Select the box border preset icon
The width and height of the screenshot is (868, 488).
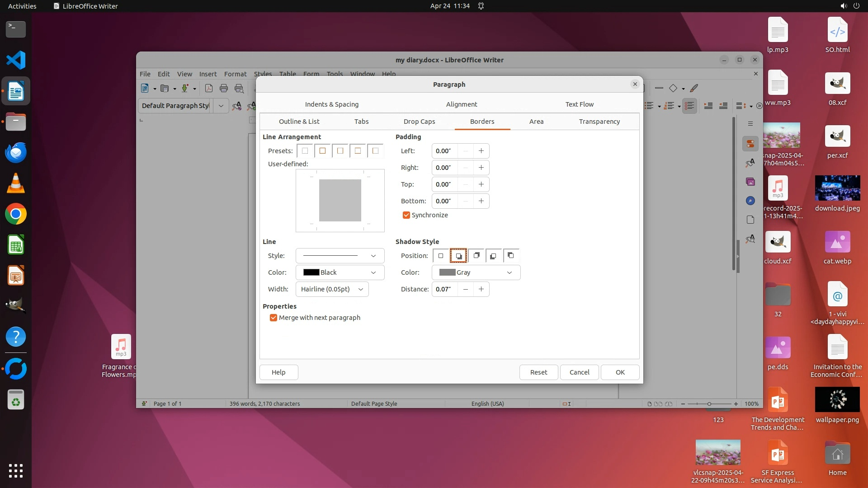pos(322,151)
